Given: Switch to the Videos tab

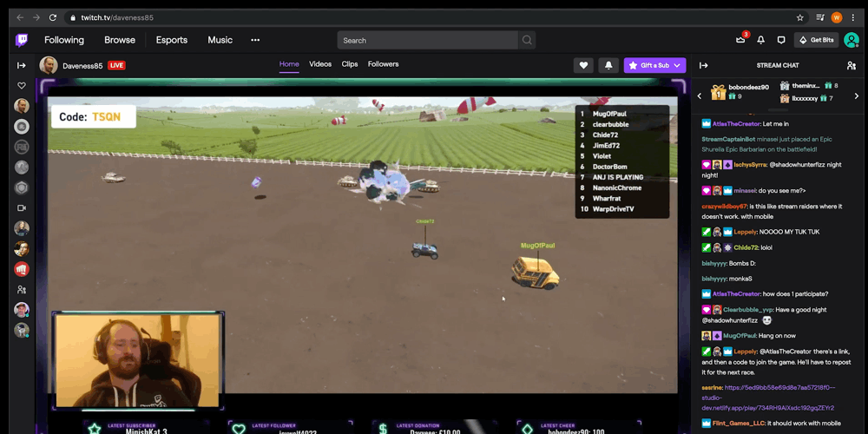Looking at the screenshot, I should click(x=320, y=64).
